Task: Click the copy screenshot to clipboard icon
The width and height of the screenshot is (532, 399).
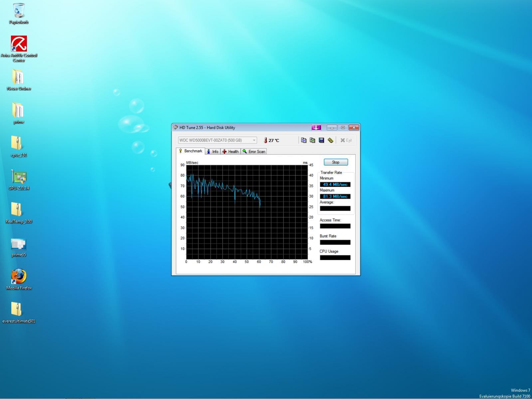Action: (x=312, y=140)
